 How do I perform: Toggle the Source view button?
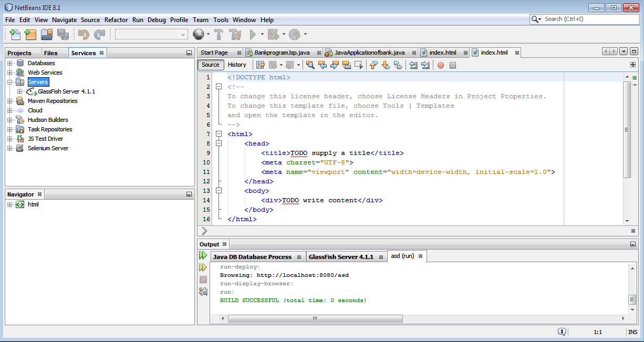pos(210,65)
